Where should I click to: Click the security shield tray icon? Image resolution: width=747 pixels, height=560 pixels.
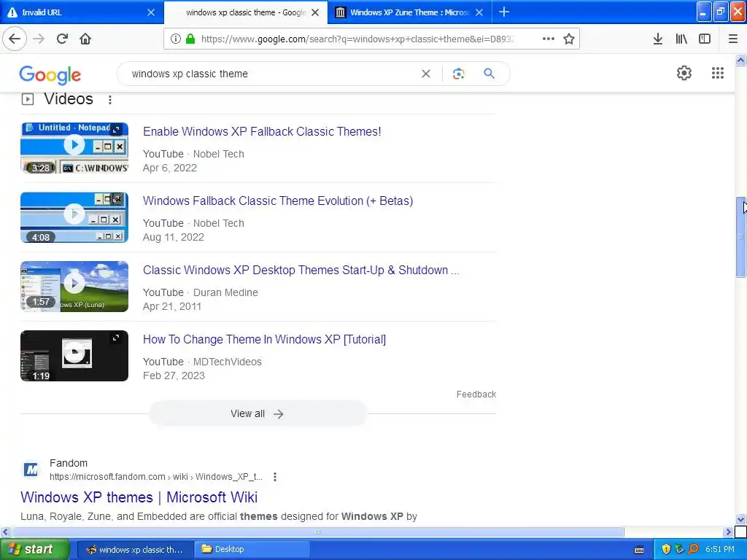click(x=666, y=550)
